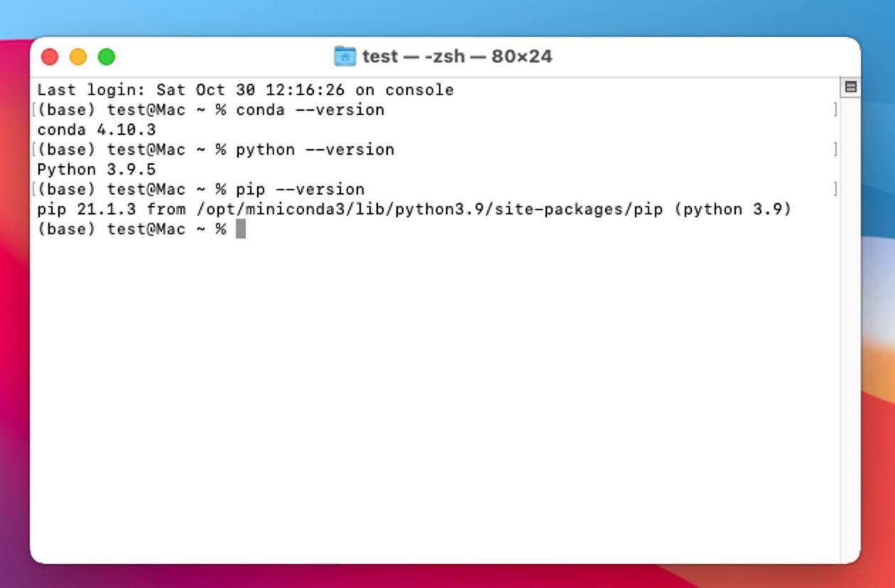Click the "pip 21.1.3 from" output text

pyautogui.click(x=112, y=209)
